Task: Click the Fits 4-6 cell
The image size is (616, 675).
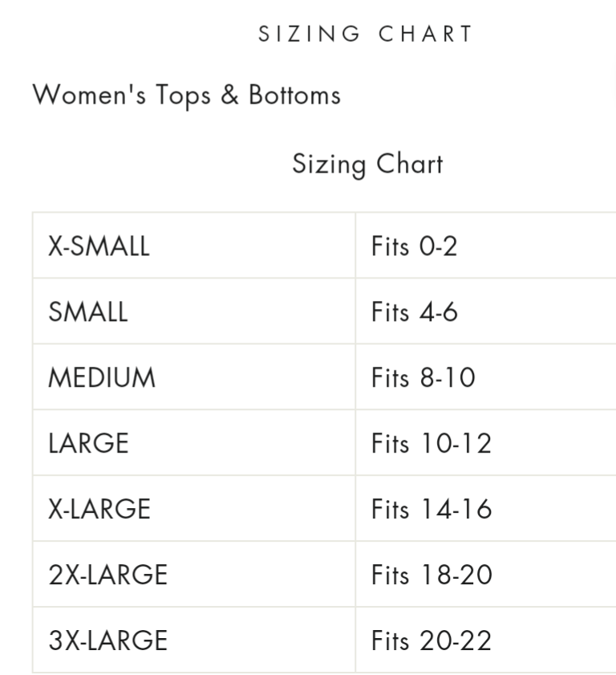Action: click(414, 311)
